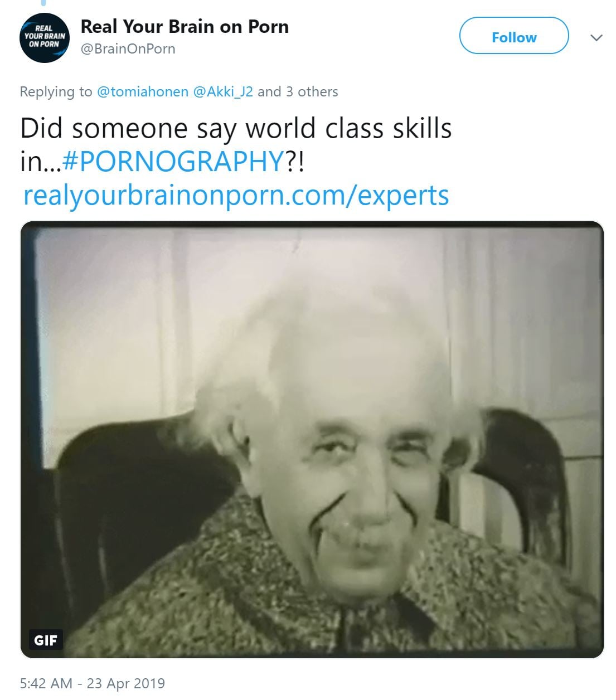Open the Real Your Brain on Porn avatar

point(45,37)
